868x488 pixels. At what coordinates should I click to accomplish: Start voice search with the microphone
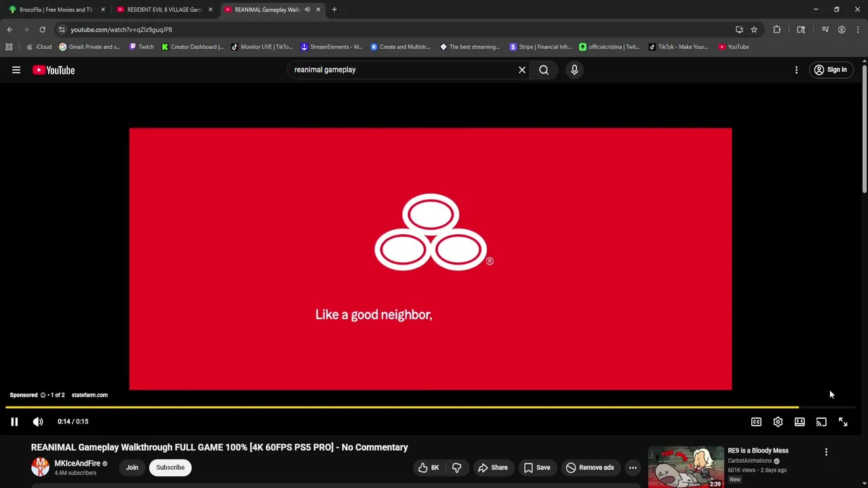click(x=574, y=70)
